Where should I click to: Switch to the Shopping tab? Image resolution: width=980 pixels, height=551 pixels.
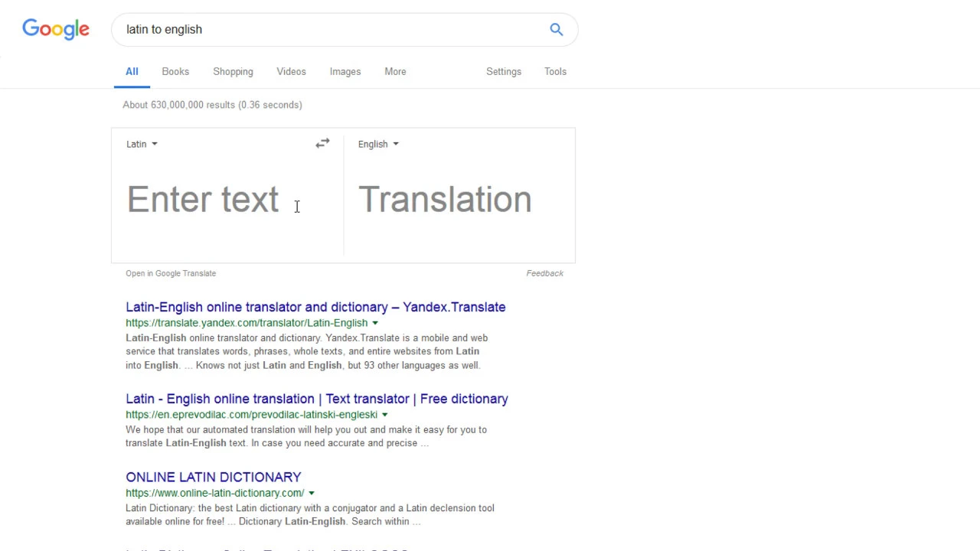[233, 71]
